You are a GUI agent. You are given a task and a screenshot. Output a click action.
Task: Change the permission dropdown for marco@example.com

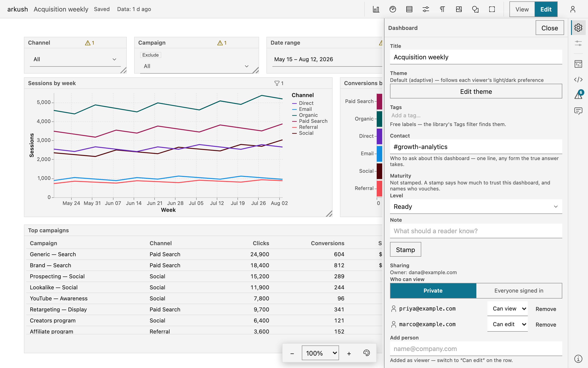[x=507, y=324]
